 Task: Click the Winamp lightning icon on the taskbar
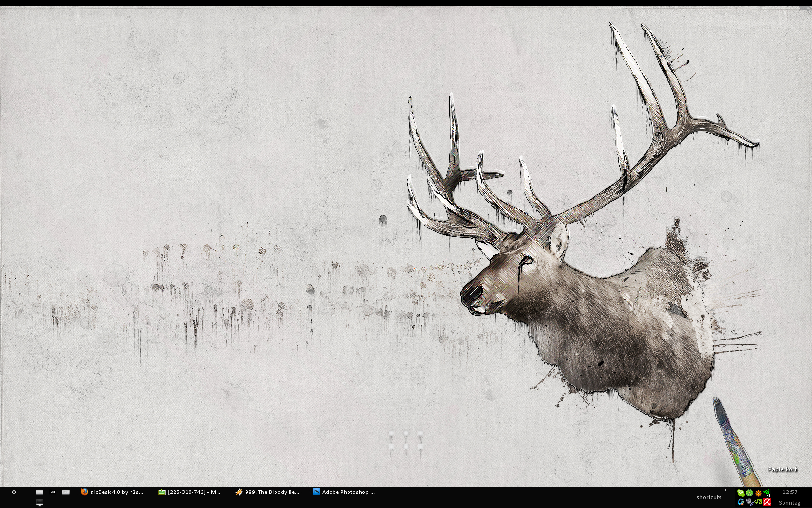click(239, 492)
